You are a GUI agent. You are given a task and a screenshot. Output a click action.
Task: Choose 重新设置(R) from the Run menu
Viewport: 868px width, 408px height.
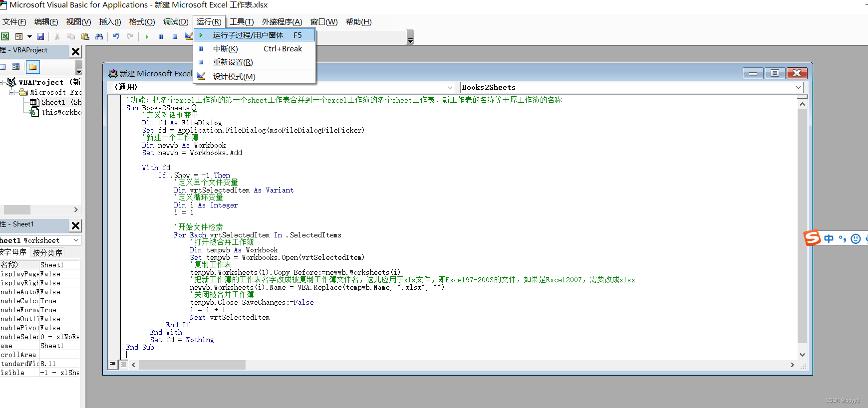255,62
